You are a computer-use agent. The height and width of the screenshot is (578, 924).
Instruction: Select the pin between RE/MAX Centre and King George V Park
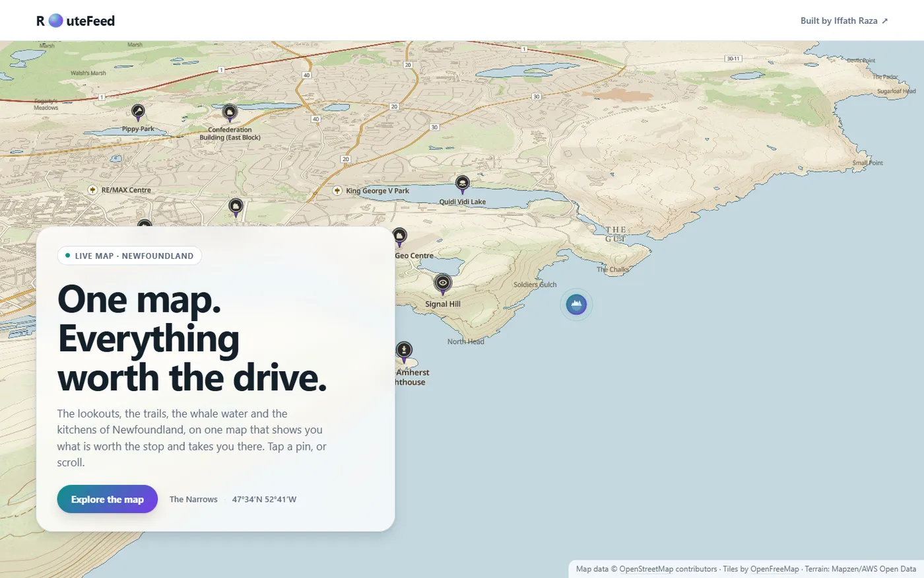[x=236, y=207]
